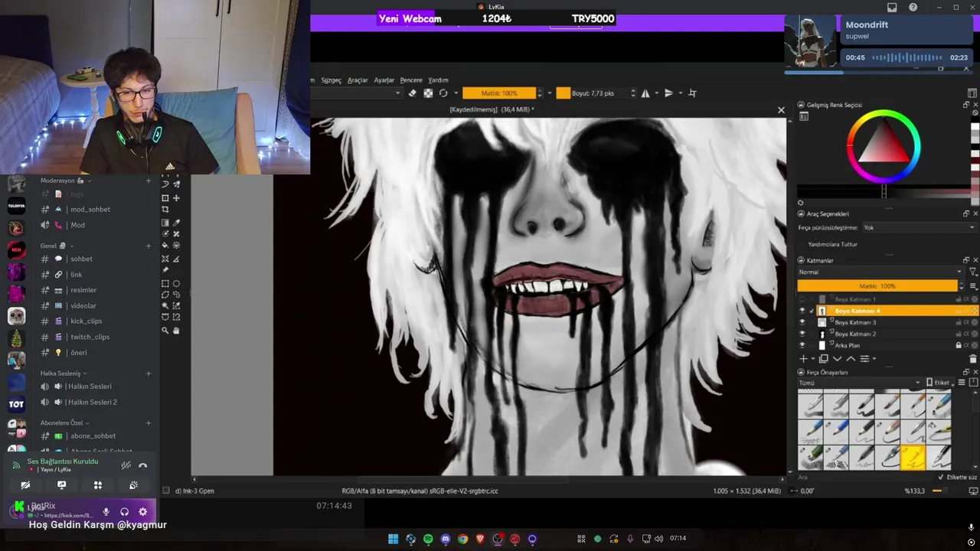Show the Boya Katmanı 1 layer
The height and width of the screenshot is (551, 980).
[802, 299]
